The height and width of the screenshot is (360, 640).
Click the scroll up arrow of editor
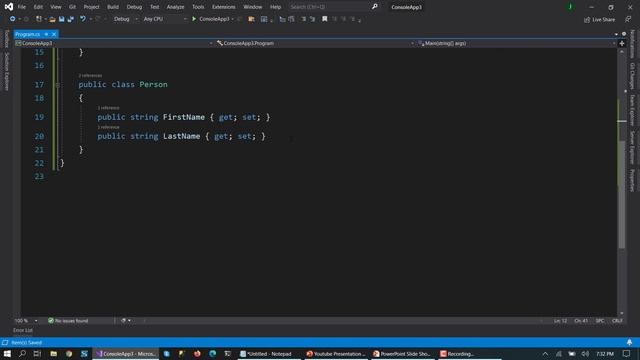pyautogui.click(x=622, y=52)
